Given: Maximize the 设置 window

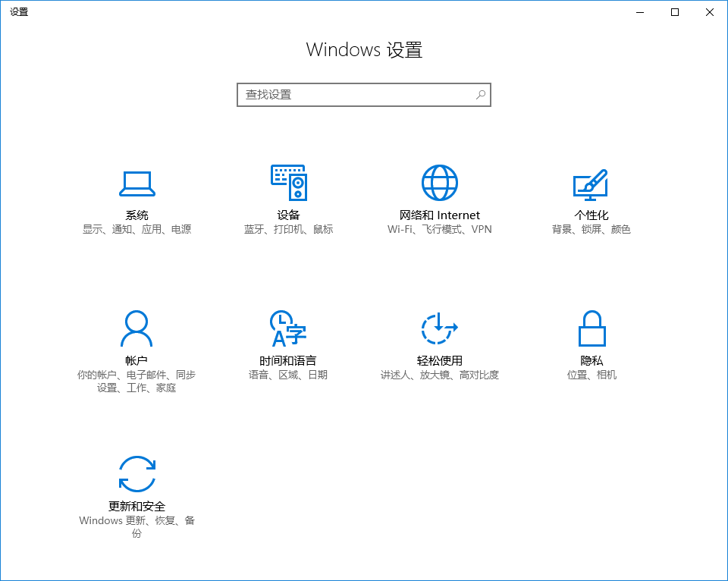Looking at the screenshot, I should pos(675,13).
